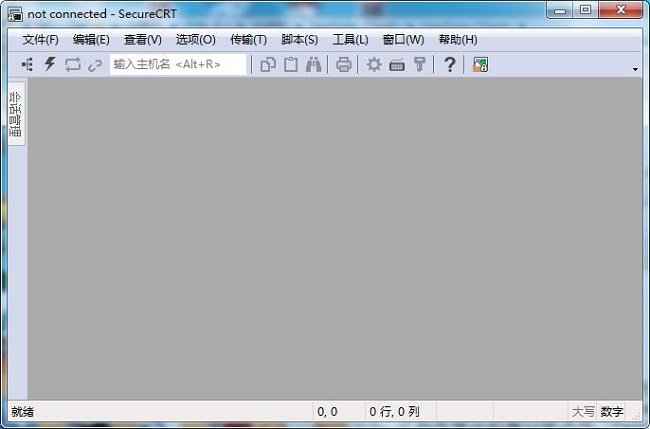
Task: Click the Reconnect toolbar icon
Action: [72, 65]
